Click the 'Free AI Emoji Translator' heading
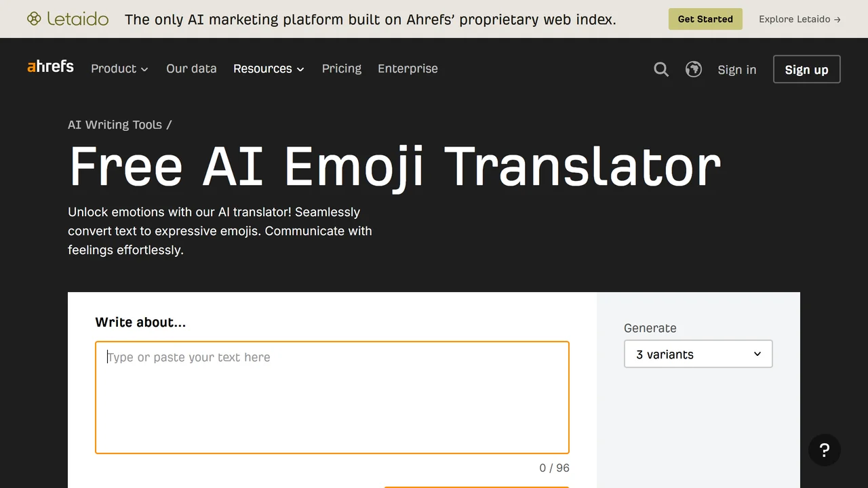The height and width of the screenshot is (488, 868). coord(395,167)
